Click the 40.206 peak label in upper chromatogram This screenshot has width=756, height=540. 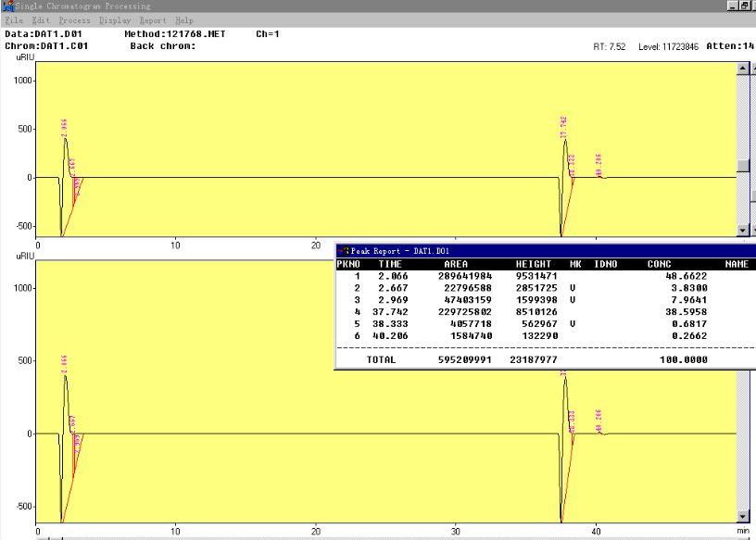(598, 166)
